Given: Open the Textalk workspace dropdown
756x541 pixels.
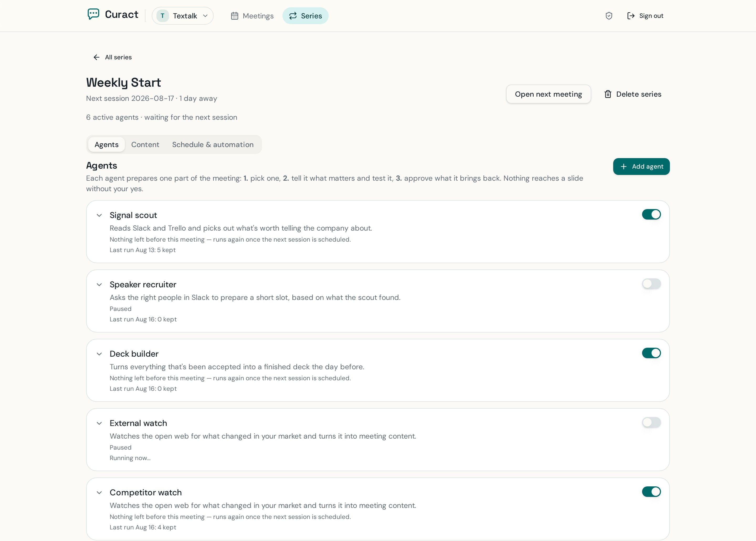Looking at the screenshot, I should tap(182, 16).
